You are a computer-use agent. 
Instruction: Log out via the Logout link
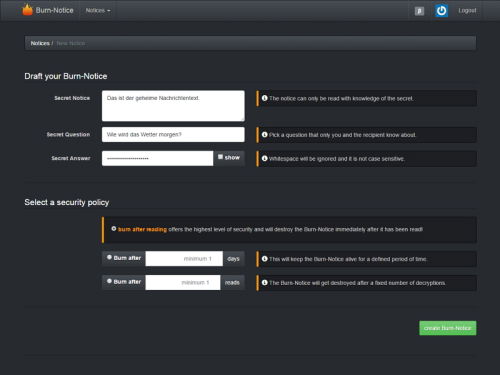(x=467, y=10)
